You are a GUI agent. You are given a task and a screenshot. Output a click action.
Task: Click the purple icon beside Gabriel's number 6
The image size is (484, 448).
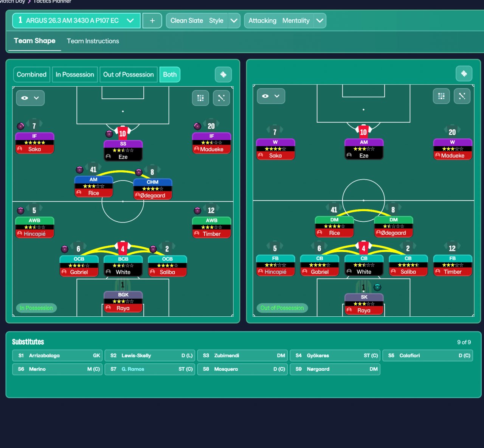click(65, 249)
